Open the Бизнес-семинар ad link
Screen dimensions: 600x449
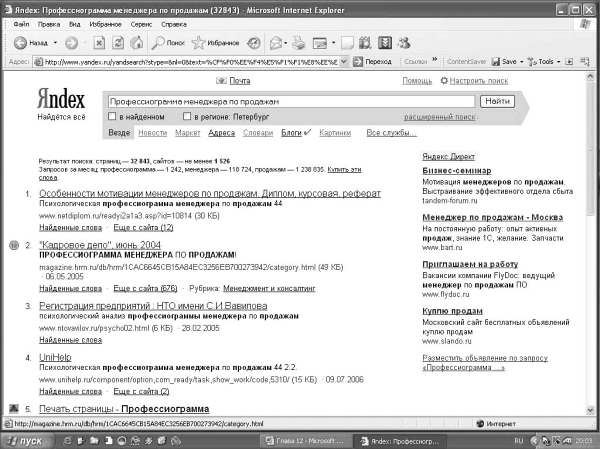point(457,171)
